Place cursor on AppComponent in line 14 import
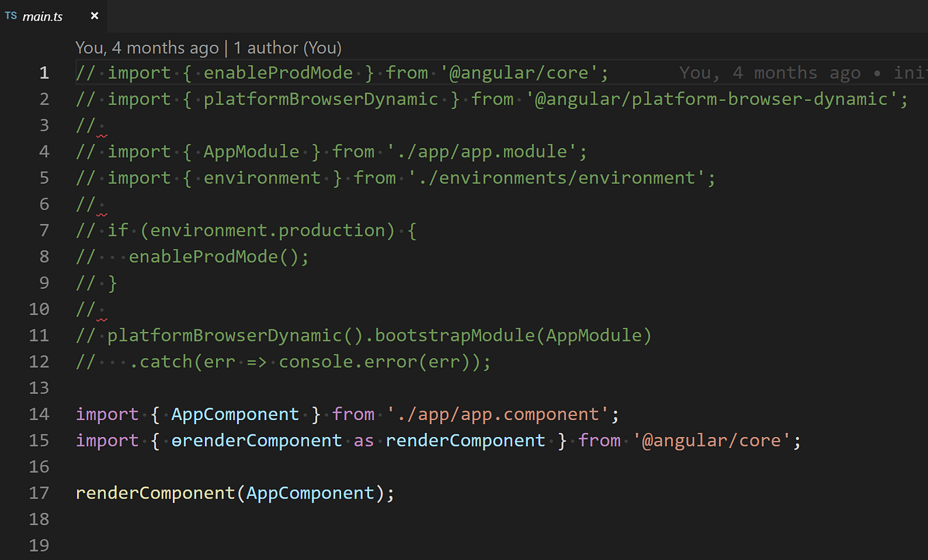This screenshot has width=928, height=560. click(x=235, y=414)
